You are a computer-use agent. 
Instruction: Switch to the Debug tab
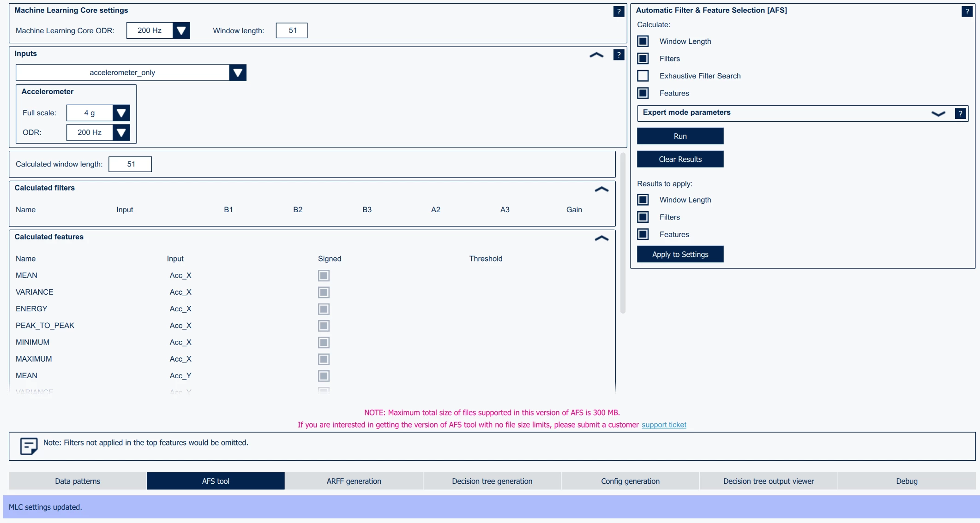click(x=907, y=481)
